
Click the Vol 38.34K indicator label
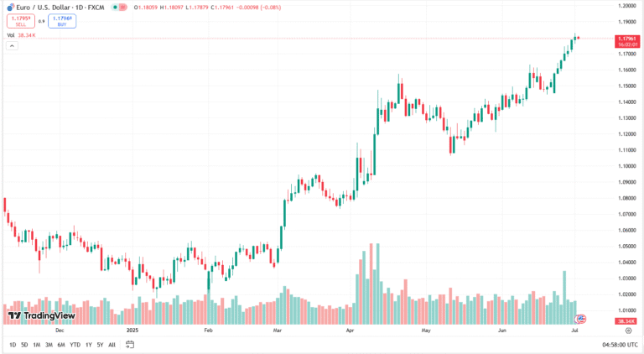pyautogui.click(x=23, y=35)
